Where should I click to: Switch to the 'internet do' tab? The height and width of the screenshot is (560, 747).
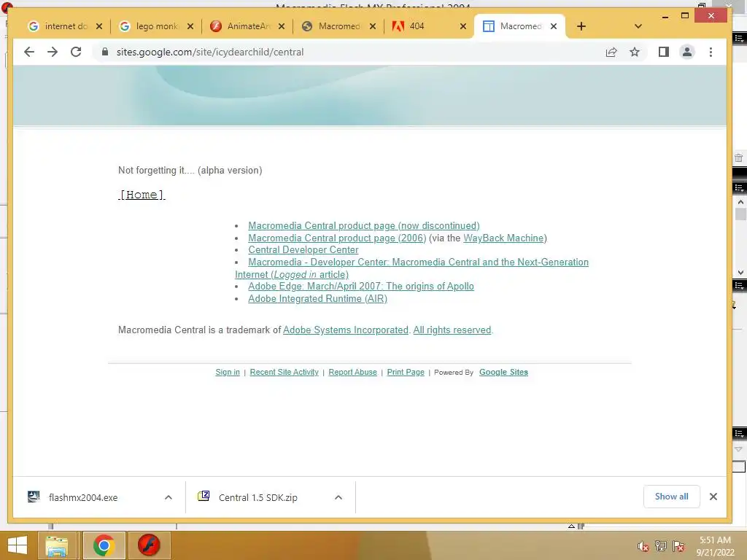58,26
